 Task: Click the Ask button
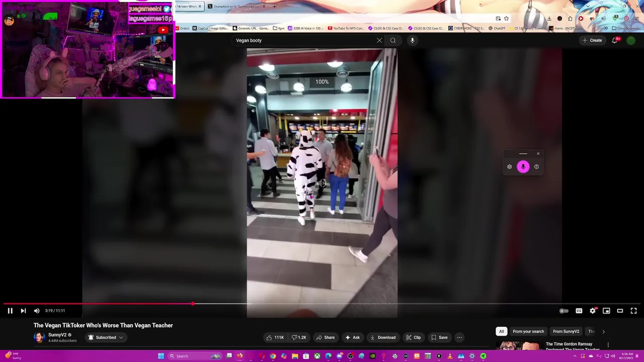352,337
